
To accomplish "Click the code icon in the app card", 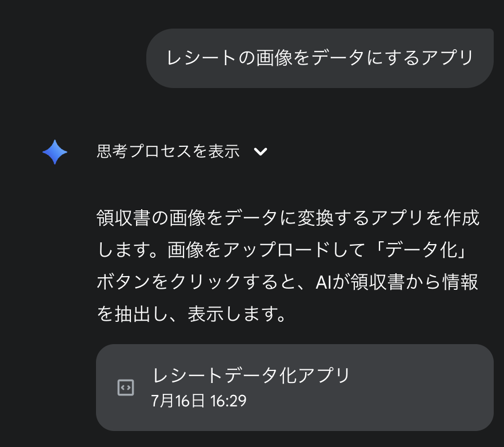I will (126, 388).
